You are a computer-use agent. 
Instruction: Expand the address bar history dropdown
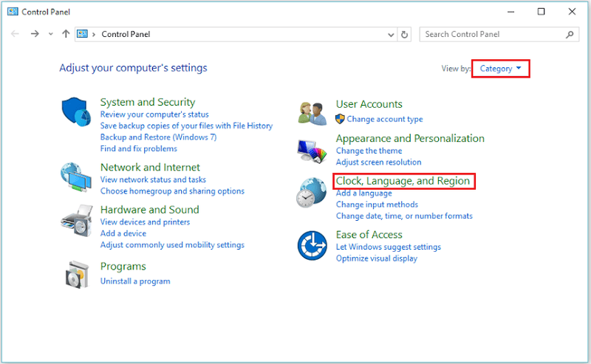pos(391,35)
